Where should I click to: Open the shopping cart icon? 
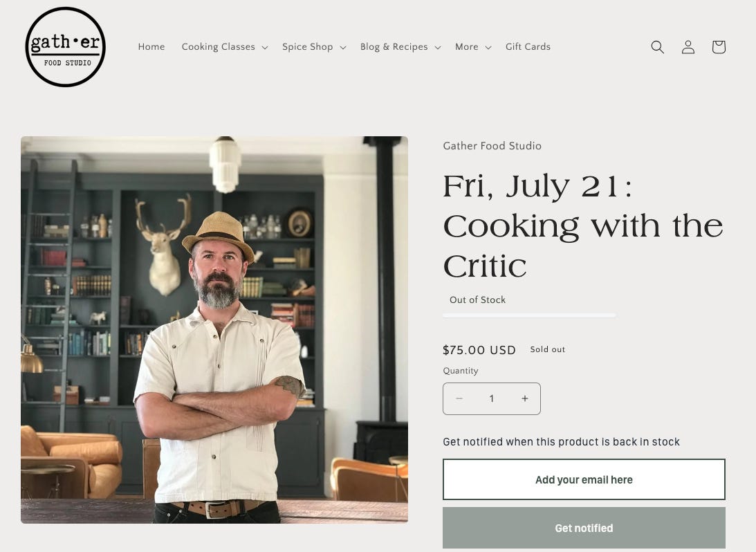coord(719,47)
